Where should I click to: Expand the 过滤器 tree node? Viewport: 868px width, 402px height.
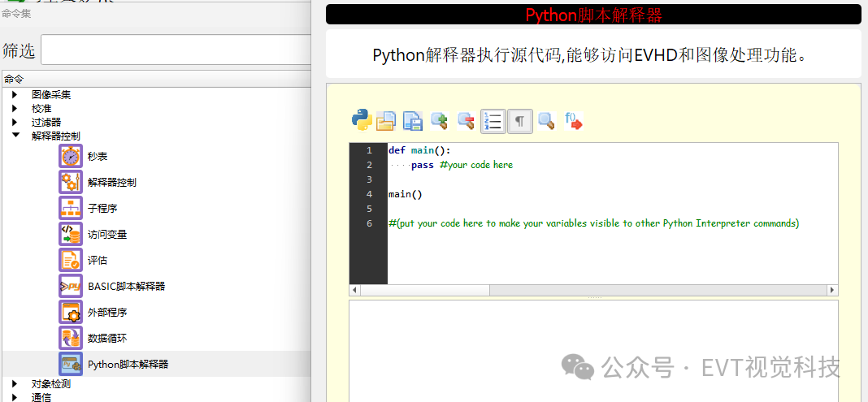pyautogui.click(x=15, y=122)
